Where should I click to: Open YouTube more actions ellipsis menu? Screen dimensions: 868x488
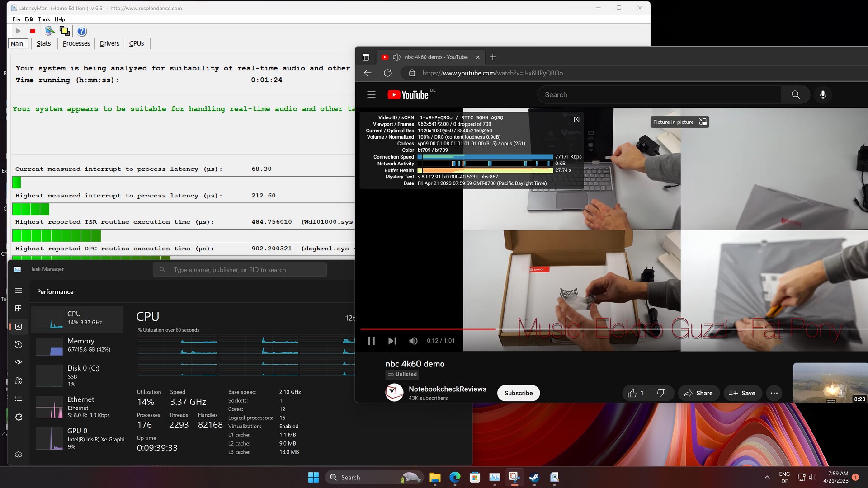coord(774,393)
